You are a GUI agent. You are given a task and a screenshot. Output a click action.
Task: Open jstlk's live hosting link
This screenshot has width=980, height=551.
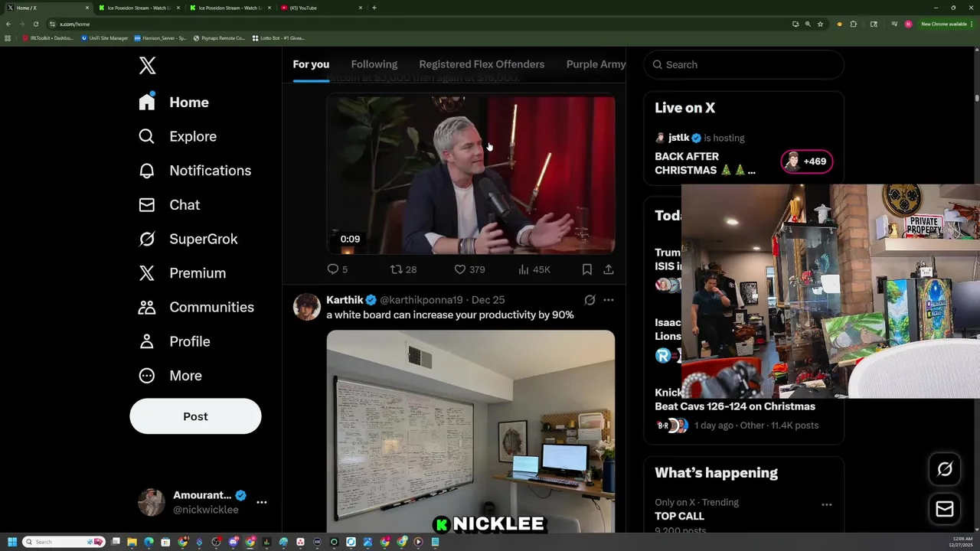click(678, 138)
